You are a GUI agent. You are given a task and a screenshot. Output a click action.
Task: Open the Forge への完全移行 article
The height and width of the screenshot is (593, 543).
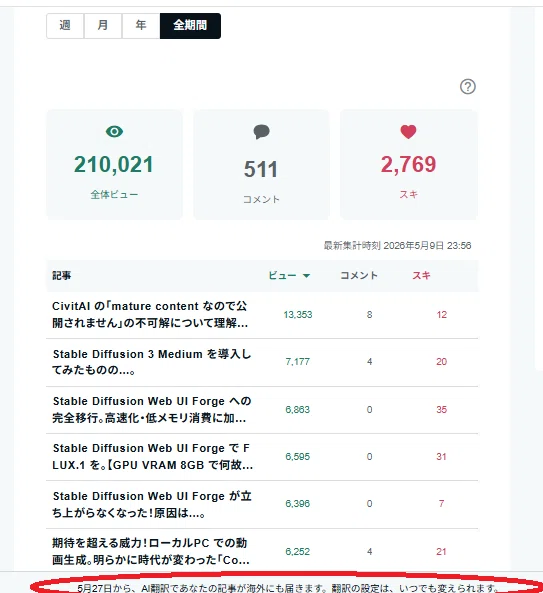(x=152, y=410)
